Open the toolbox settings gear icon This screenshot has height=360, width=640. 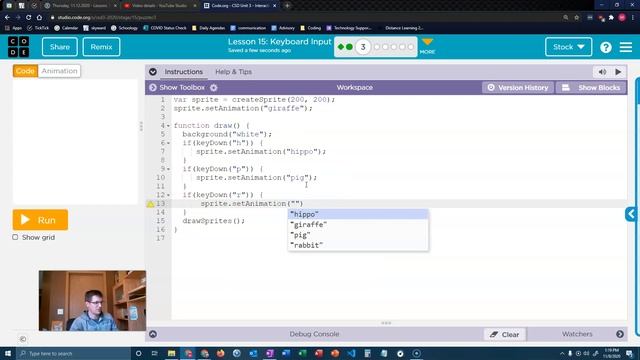coord(213,87)
